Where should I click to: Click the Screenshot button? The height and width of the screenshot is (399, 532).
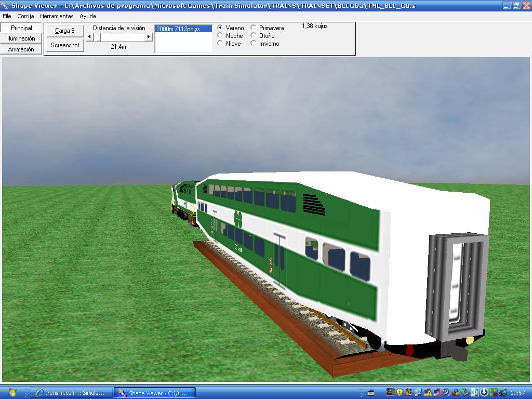(65, 45)
